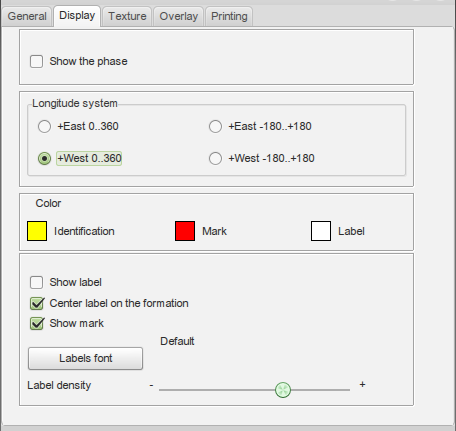This screenshot has width=456, height=431.
Task: Click the Identification color label text
Action: tap(84, 231)
